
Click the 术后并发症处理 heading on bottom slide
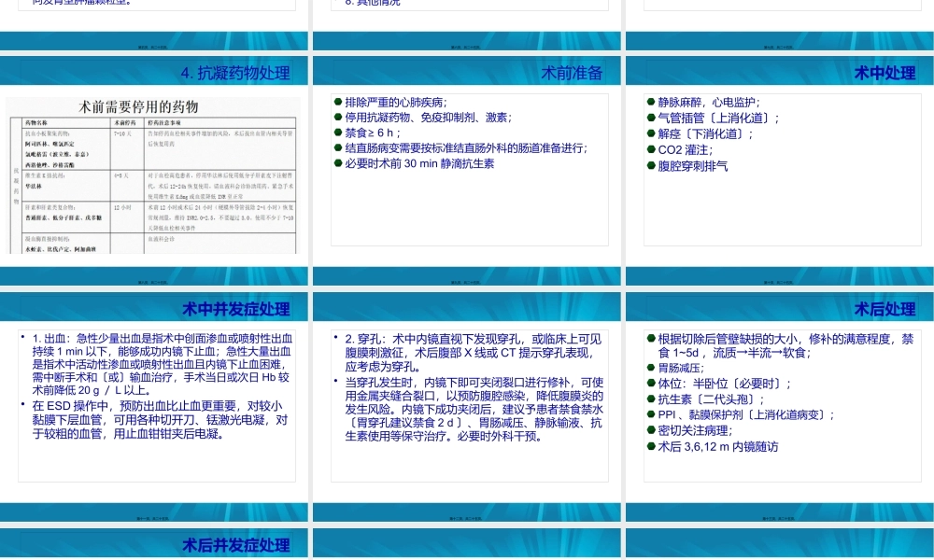click(236, 543)
